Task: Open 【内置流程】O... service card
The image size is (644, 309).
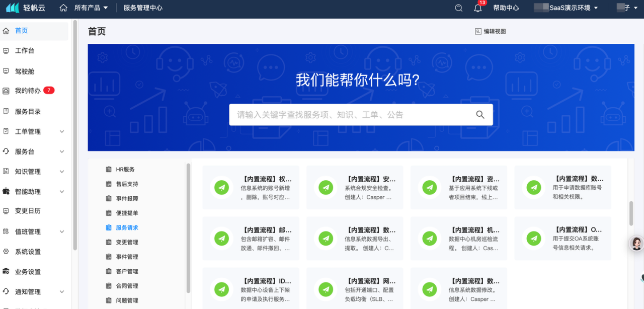Action: (x=562, y=239)
